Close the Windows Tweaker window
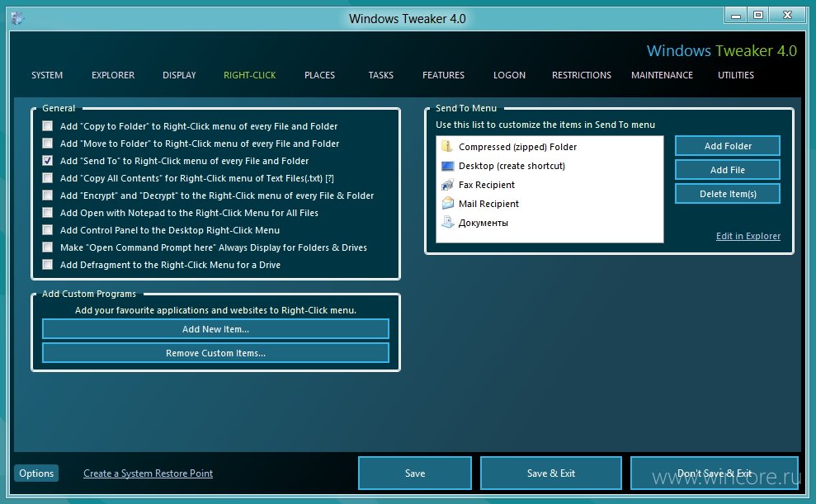Screen dimensions: 816x504 788,16
